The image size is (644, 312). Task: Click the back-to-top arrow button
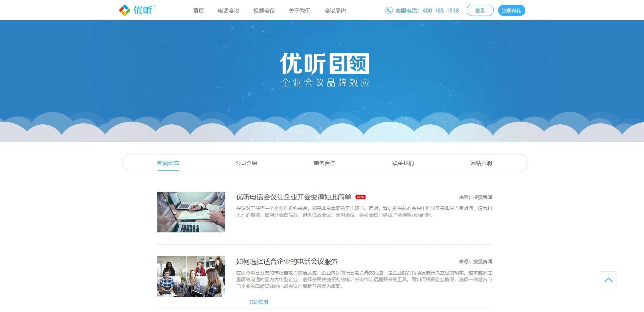608,280
